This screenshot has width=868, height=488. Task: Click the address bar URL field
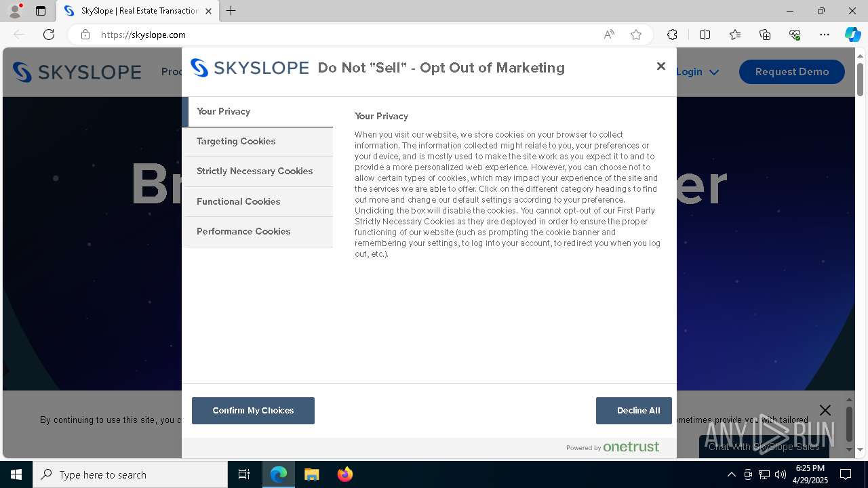tap(346, 35)
